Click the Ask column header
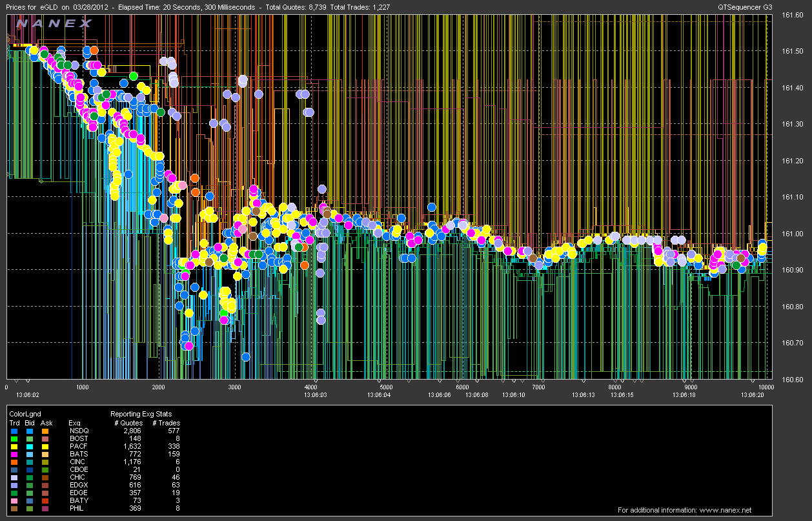 pyautogui.click(x=46, y=423)
